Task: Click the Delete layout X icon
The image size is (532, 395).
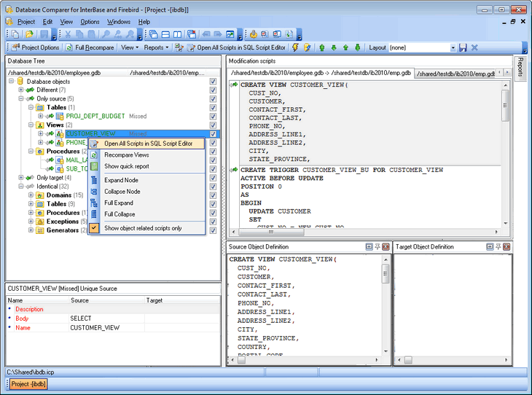Action: click(x=474, y=47)
